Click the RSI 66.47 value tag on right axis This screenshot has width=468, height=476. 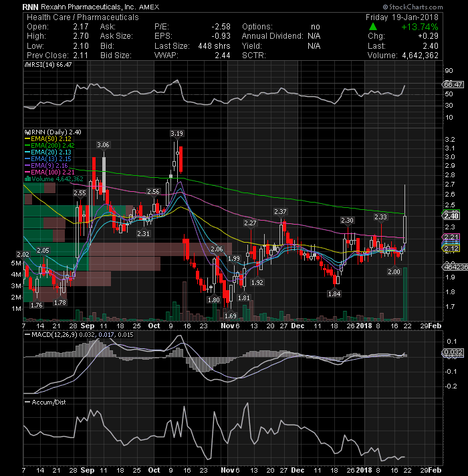[453, 84]
